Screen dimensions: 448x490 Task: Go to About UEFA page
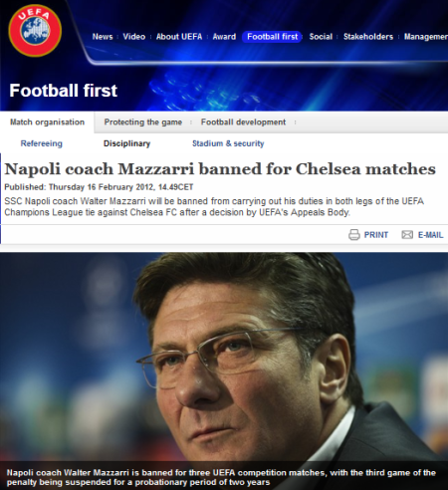click(179, 37)
